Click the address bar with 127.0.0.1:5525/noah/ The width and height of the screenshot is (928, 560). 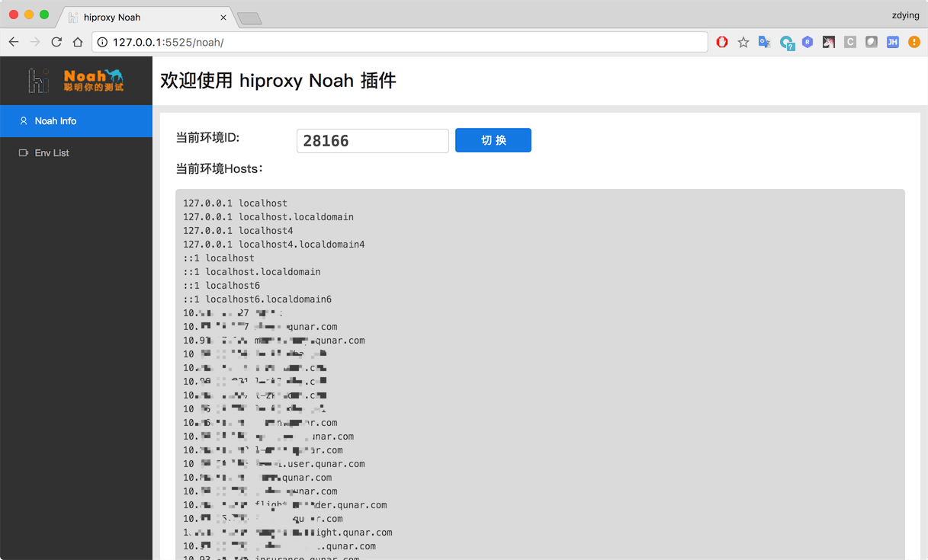click(x=400, y=42)
